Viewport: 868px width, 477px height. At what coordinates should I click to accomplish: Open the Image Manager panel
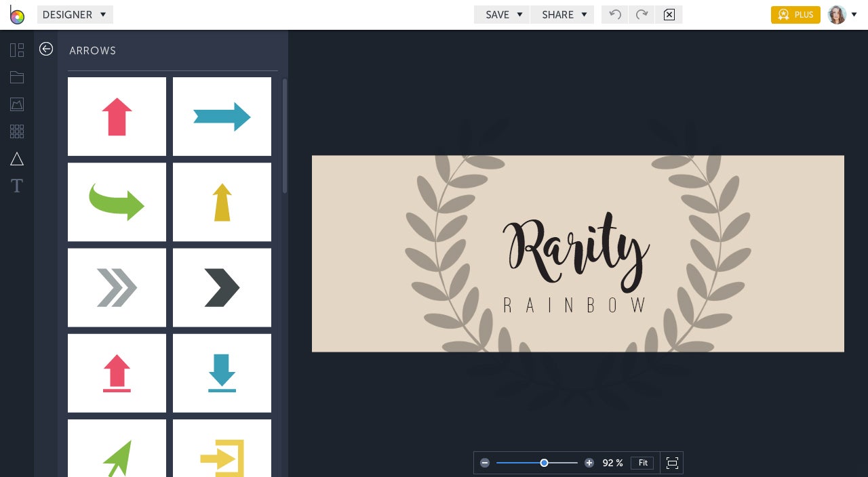coord(17,104)
